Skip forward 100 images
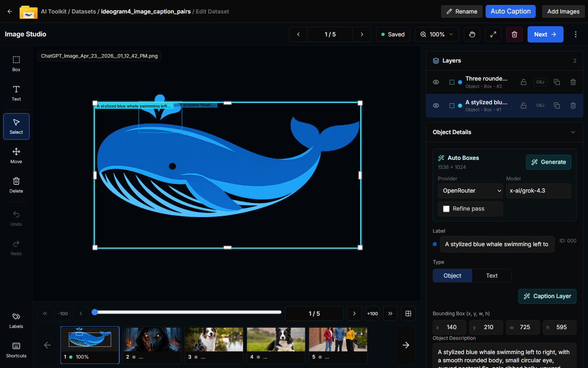This screenshot has height=368, width=588. pyautogui.click(x=372, y=314)
